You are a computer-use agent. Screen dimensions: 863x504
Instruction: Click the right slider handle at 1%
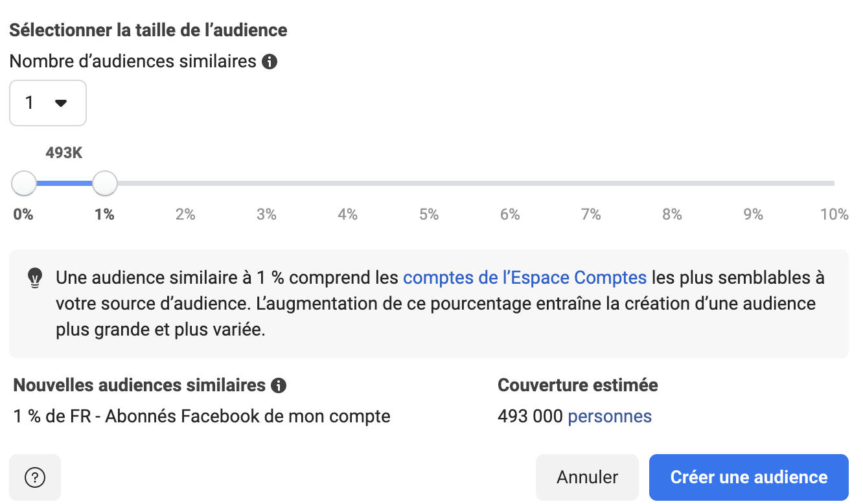click(105, 183)
